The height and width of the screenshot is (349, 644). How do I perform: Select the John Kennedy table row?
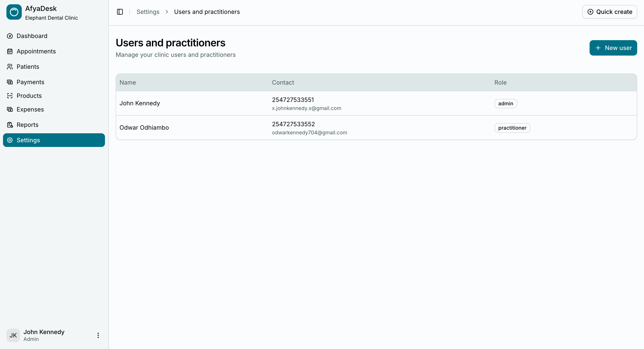point(140,103)
